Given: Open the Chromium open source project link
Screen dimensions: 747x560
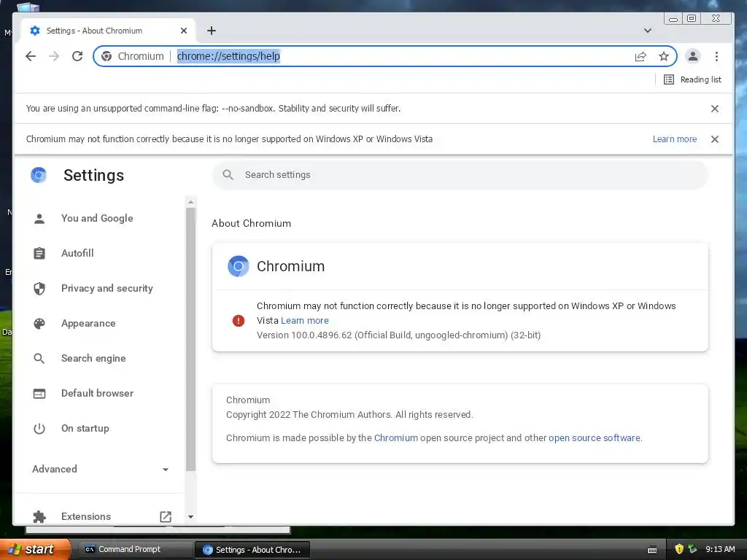Looking at the screenshot, I should click(x=396, y=438).
